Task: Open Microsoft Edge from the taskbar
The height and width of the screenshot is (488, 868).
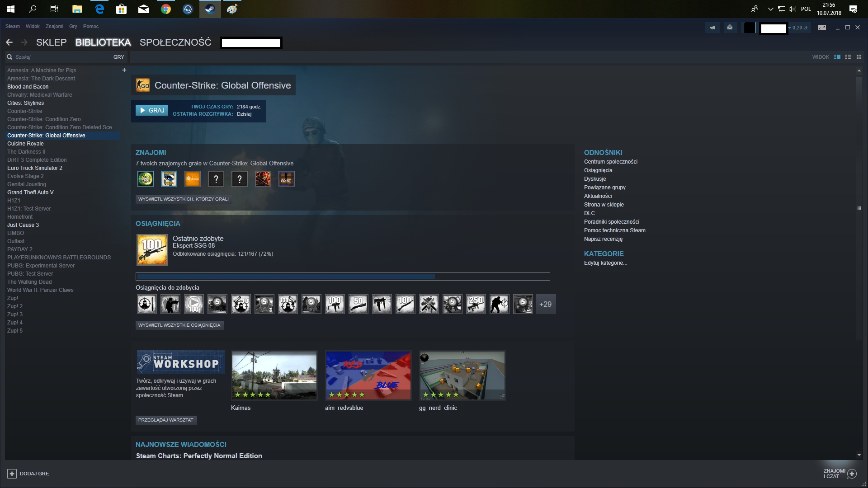Action: coord(99,9)
